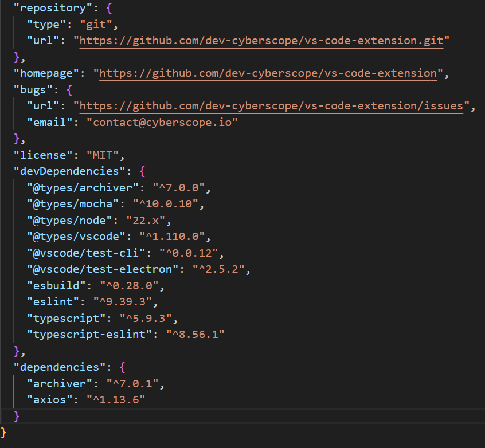Click the "@types/archiver" key
This screenshot has height=448, width=485.
coord(83,188)
